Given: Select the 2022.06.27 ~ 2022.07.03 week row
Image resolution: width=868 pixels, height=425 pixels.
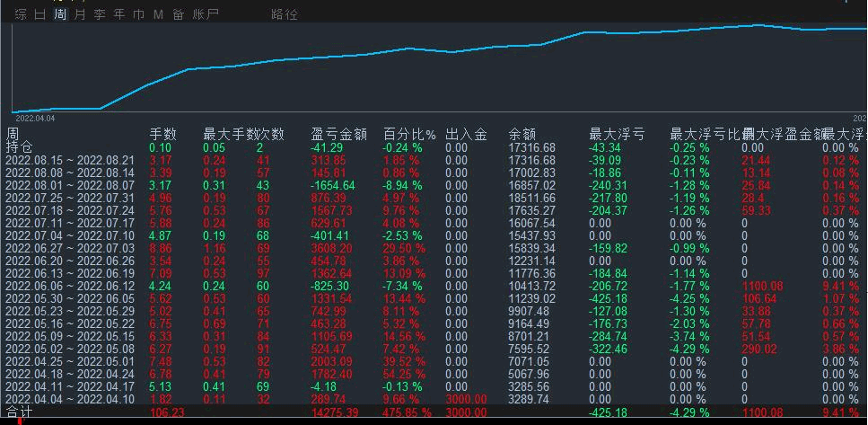Looking at the screenshot, I should 69,248.
